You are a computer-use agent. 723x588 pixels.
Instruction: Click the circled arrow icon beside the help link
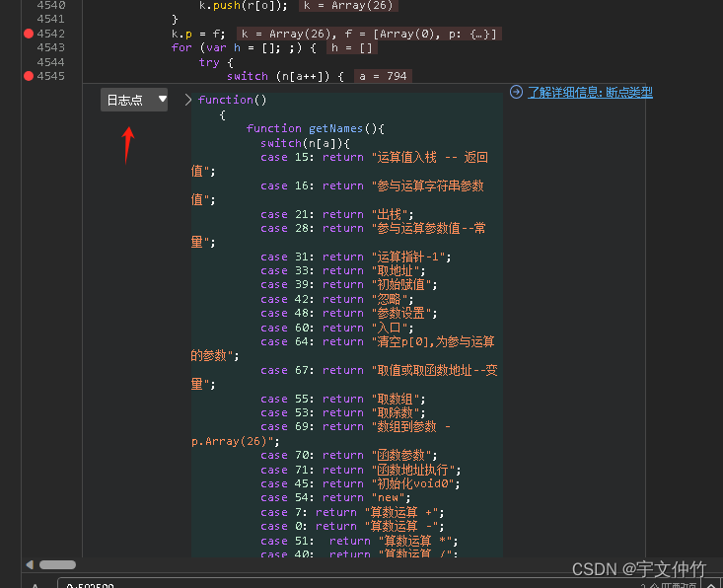pos(516,92)
